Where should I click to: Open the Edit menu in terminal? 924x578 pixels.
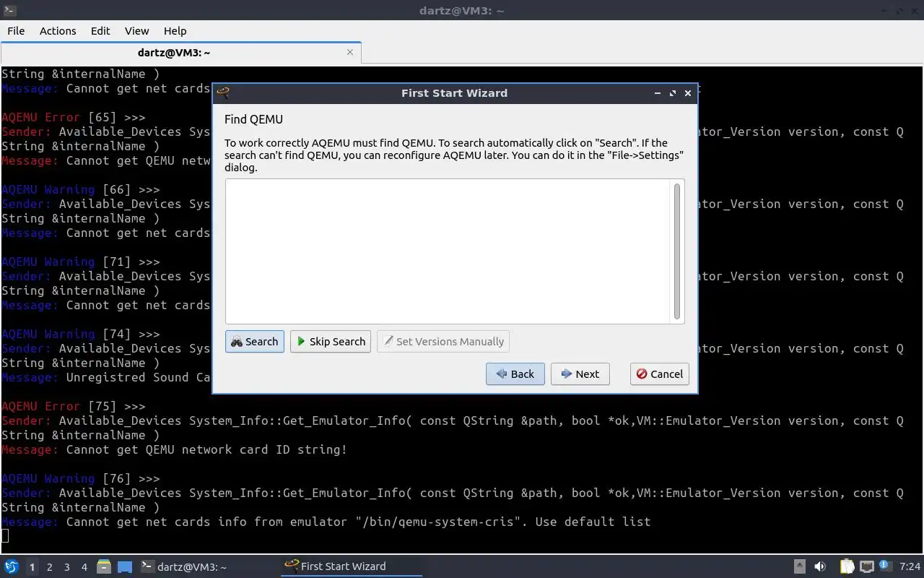[x=100, y=31]
